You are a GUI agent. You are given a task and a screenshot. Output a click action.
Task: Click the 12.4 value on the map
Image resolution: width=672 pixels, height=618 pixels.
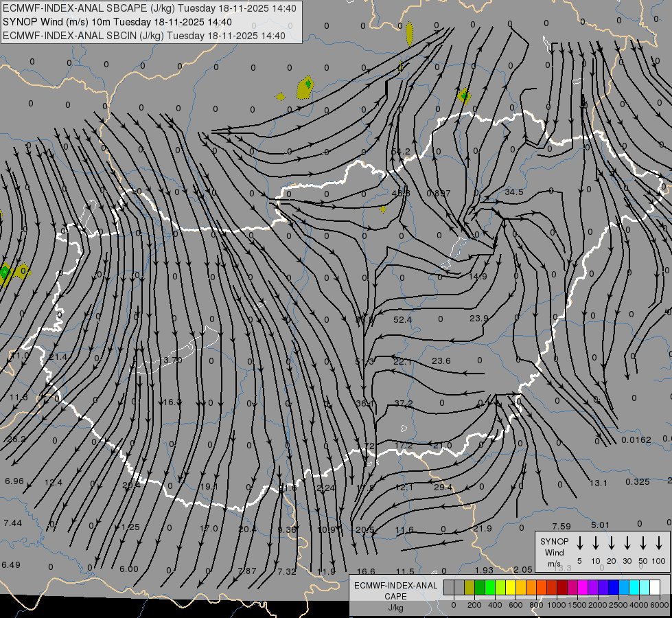coord(54,483)
